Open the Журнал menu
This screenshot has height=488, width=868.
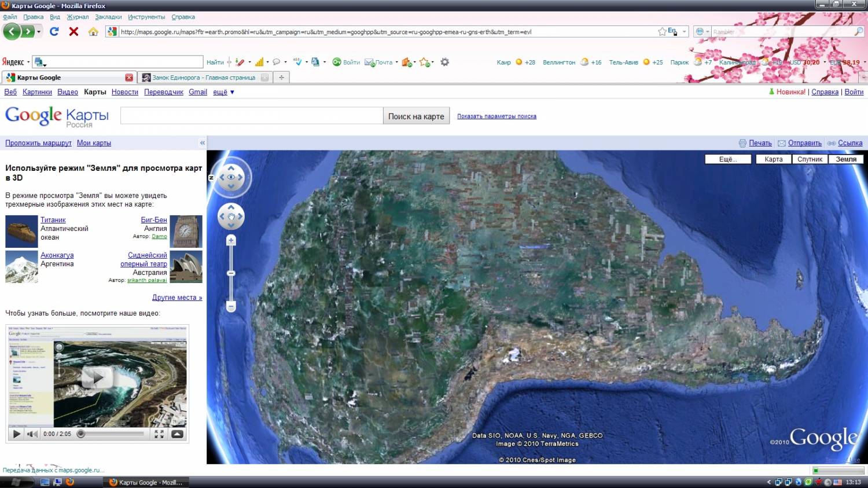(78, 17)
